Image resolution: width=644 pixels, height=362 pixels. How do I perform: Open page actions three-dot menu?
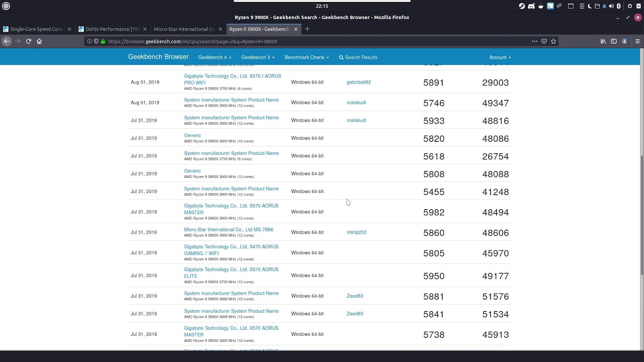534,41
